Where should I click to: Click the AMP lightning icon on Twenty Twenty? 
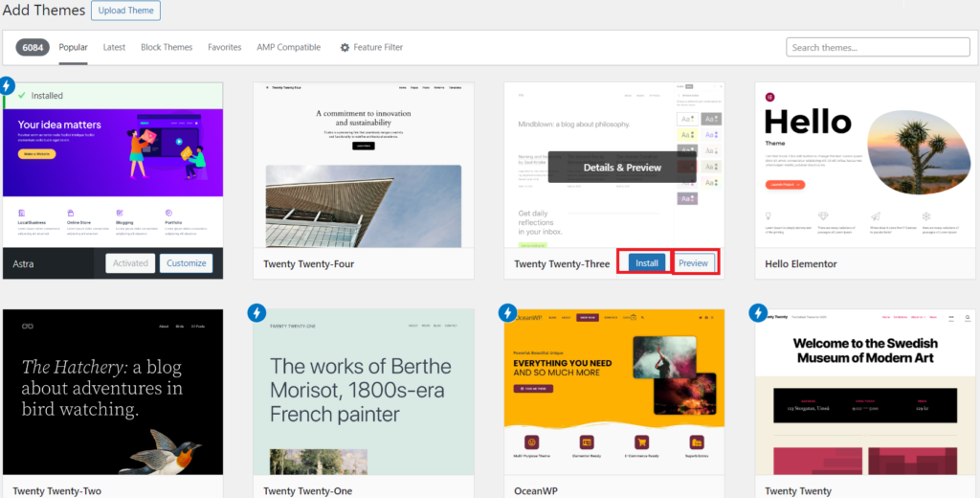[759, 312]
